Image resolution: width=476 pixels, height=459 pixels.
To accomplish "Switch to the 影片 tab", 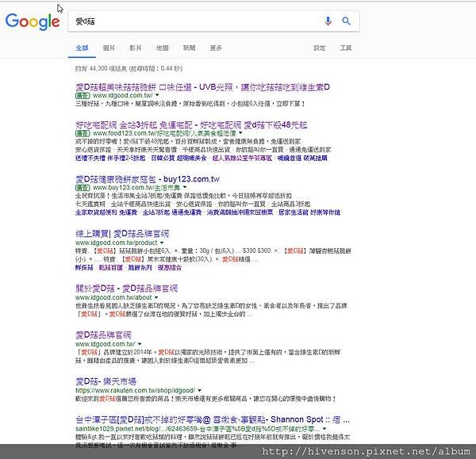I will [x=136, y=48].
